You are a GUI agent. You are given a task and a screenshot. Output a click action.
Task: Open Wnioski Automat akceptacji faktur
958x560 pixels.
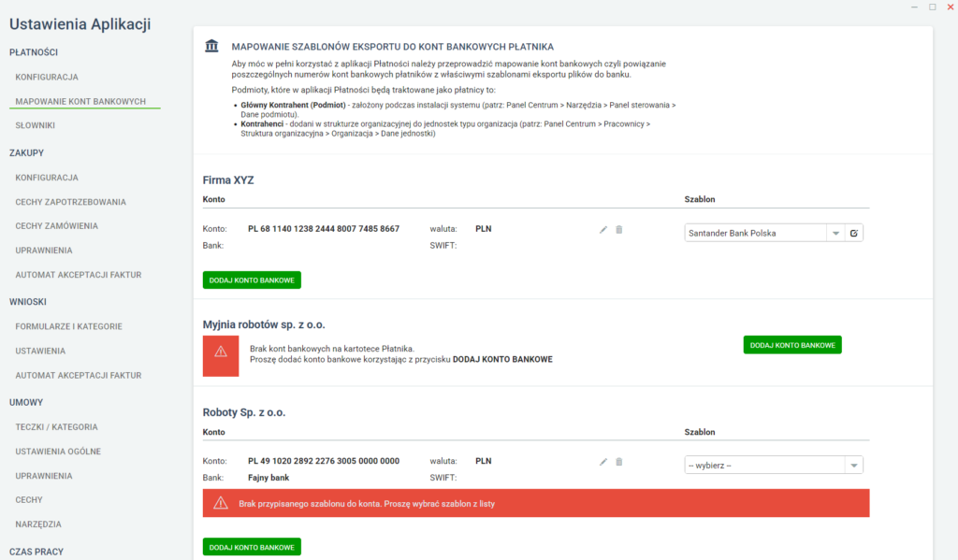pos(79,376)
